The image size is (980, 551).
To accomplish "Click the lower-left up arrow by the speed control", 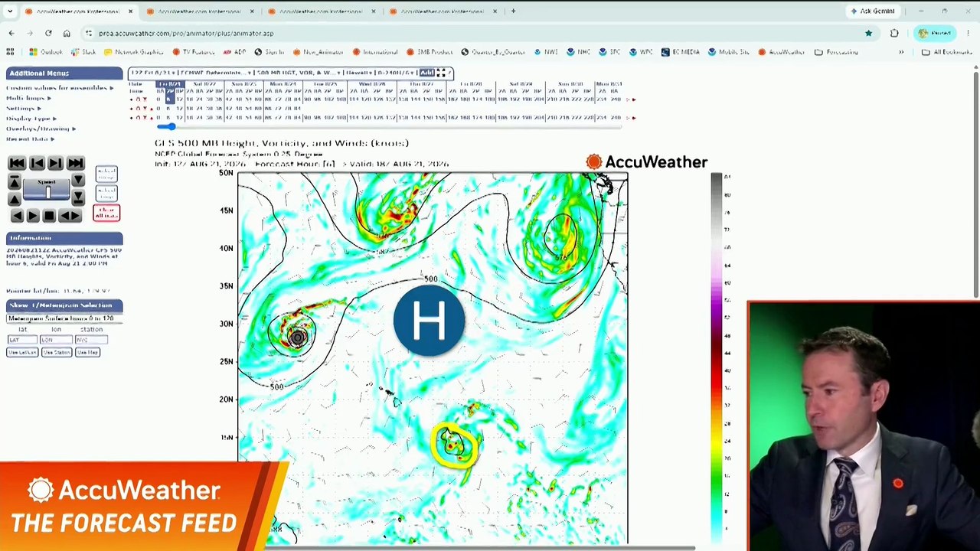I will (x=14, y=198).
